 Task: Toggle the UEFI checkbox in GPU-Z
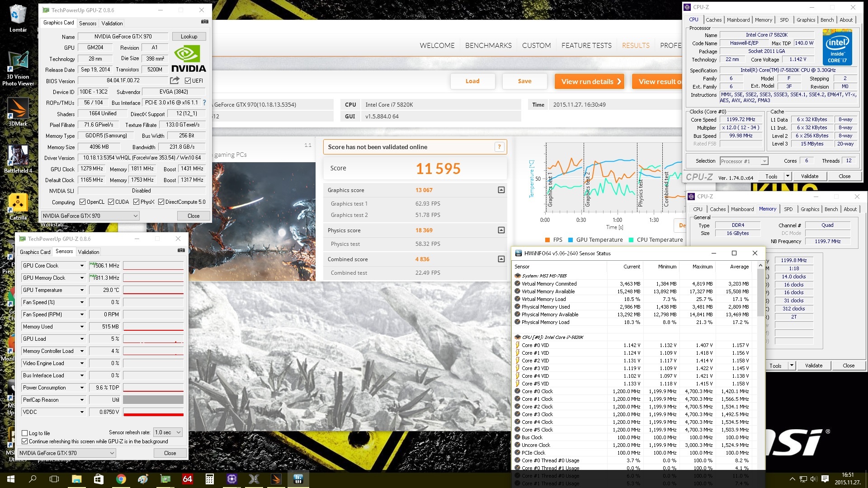click(188, 80)
